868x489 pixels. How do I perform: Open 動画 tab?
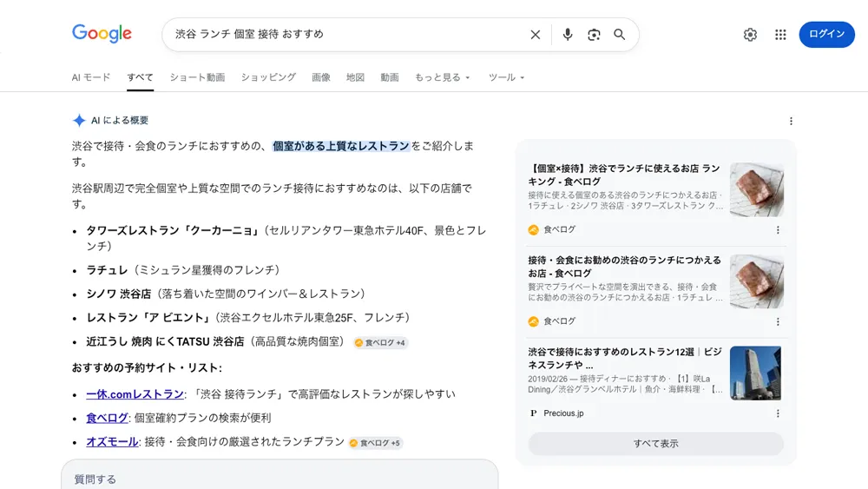coord(390,77)
